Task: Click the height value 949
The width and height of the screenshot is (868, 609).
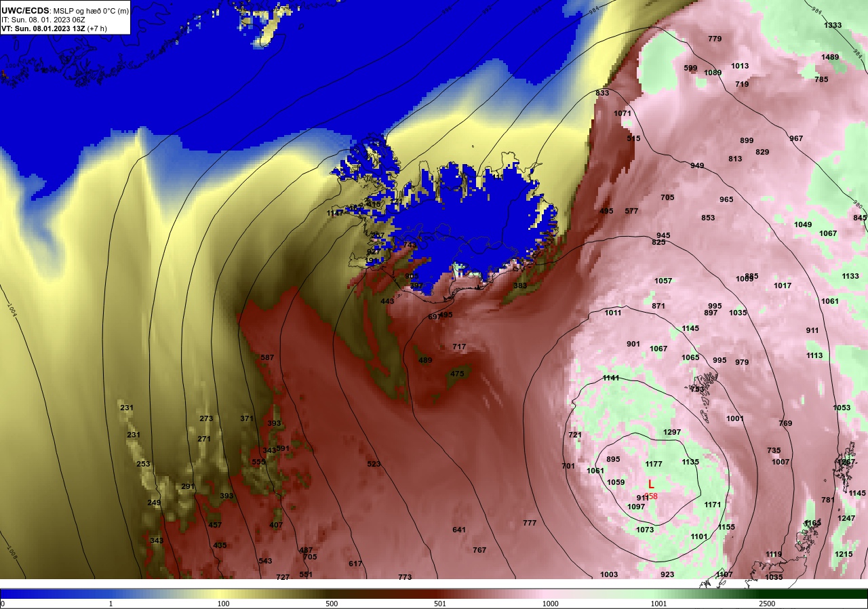Action: point(697,165)
